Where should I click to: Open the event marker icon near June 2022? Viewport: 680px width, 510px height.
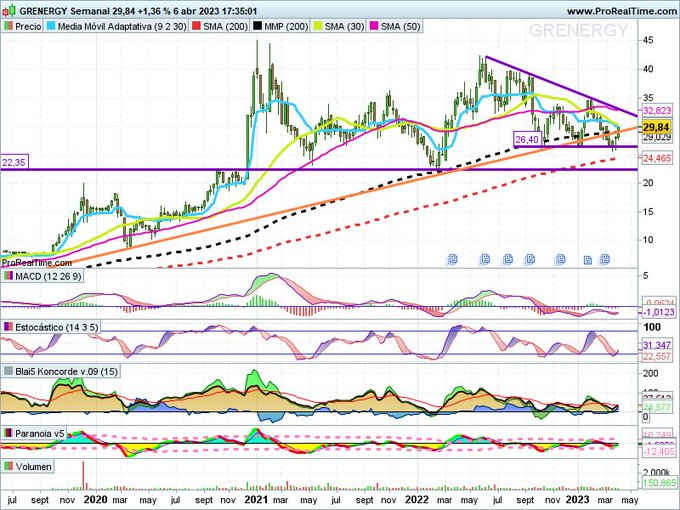[485, 259]
